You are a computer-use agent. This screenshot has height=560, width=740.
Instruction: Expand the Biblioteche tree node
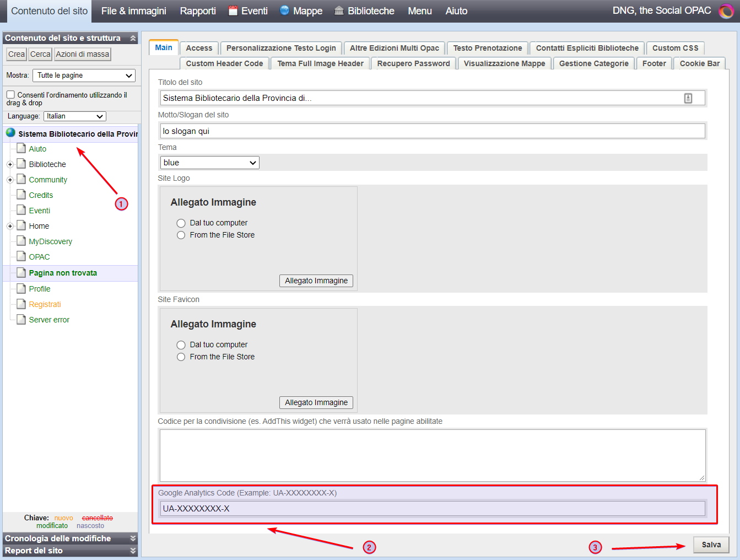click(x=10, y=164)
